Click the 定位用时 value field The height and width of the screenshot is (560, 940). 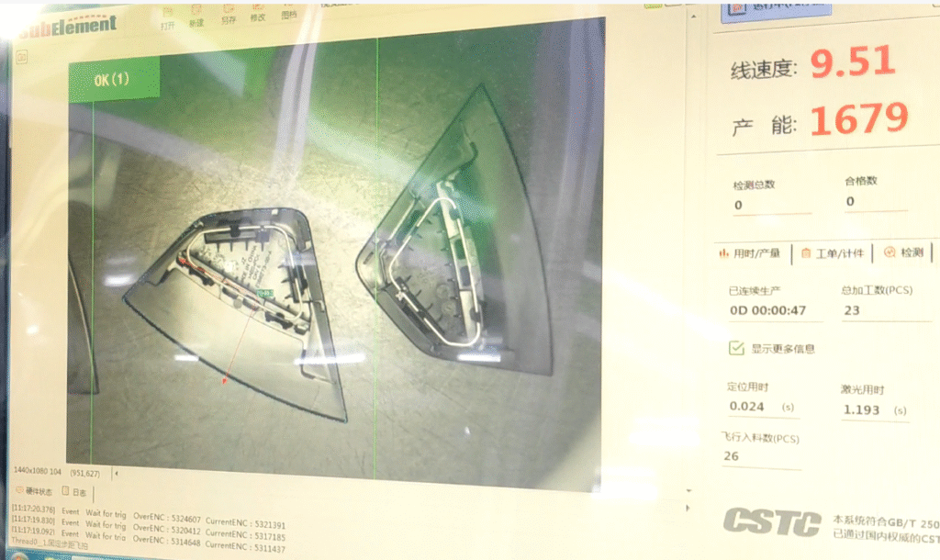pos(753,406)
